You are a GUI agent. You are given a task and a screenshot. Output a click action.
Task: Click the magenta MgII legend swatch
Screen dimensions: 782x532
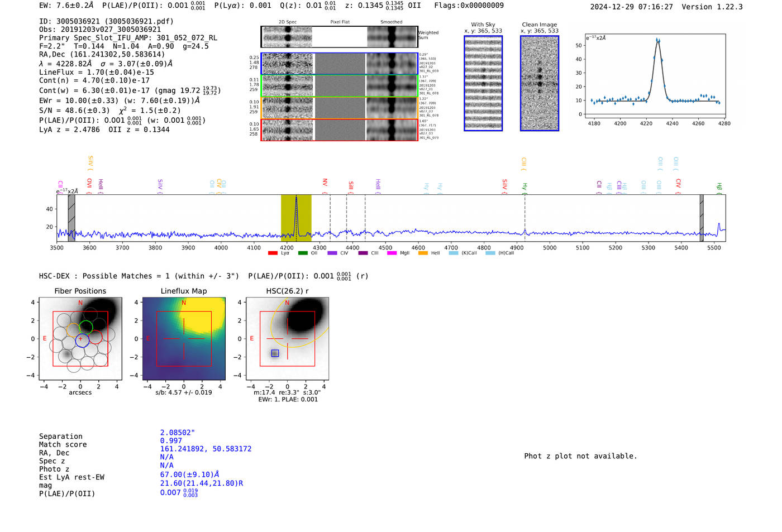(392, 253)
